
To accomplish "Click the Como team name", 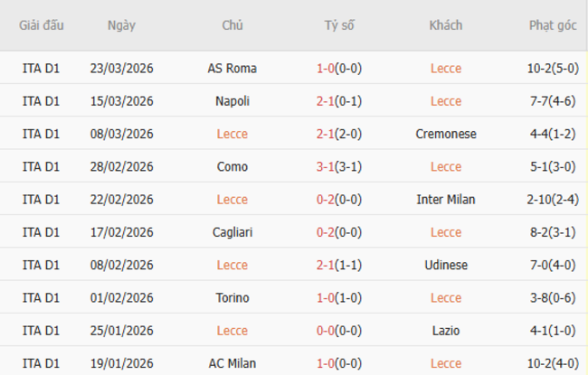I will tap(232, 166).
